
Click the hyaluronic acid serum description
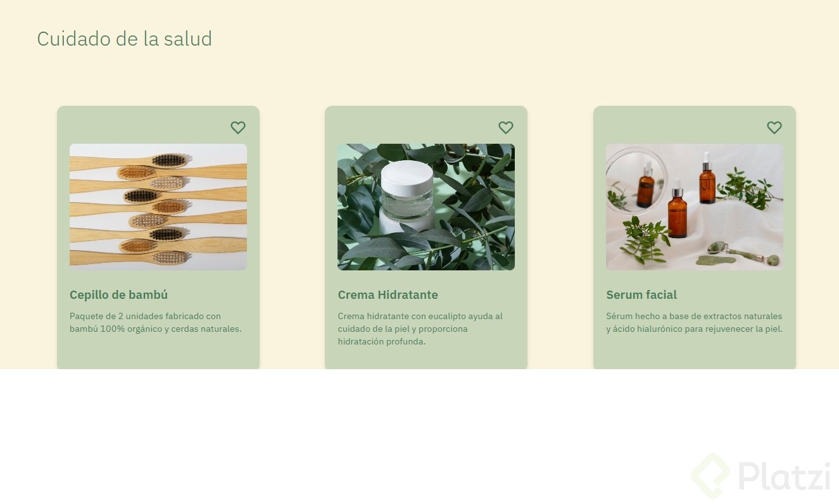[694, 322]
